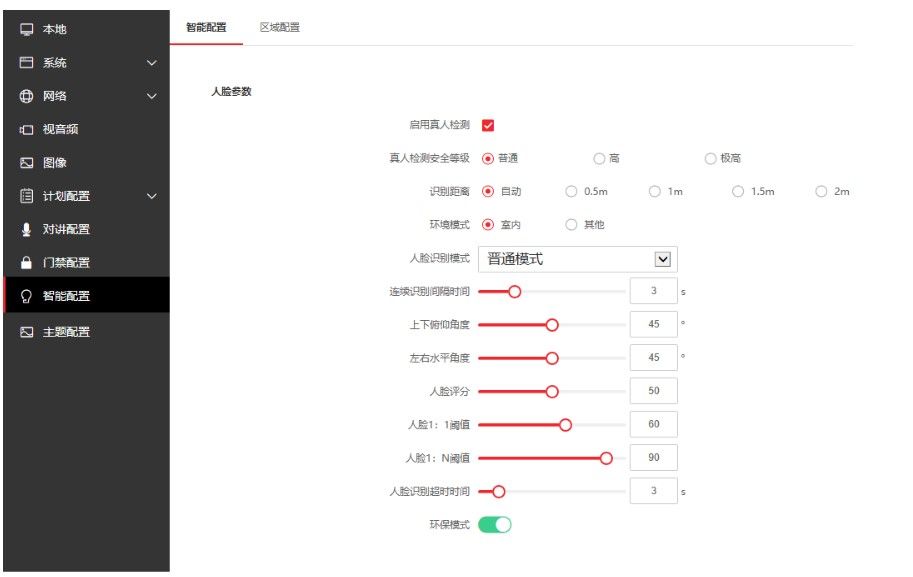This screenshot has height=577, width=913.
Task: Expand the 计划配置 menu chevron
Action: (x=151, y=196)
